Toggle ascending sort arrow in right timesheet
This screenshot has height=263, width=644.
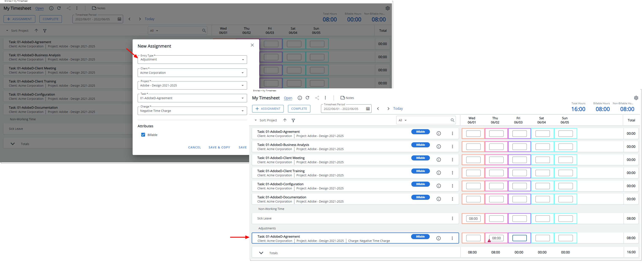click(285, 120)
